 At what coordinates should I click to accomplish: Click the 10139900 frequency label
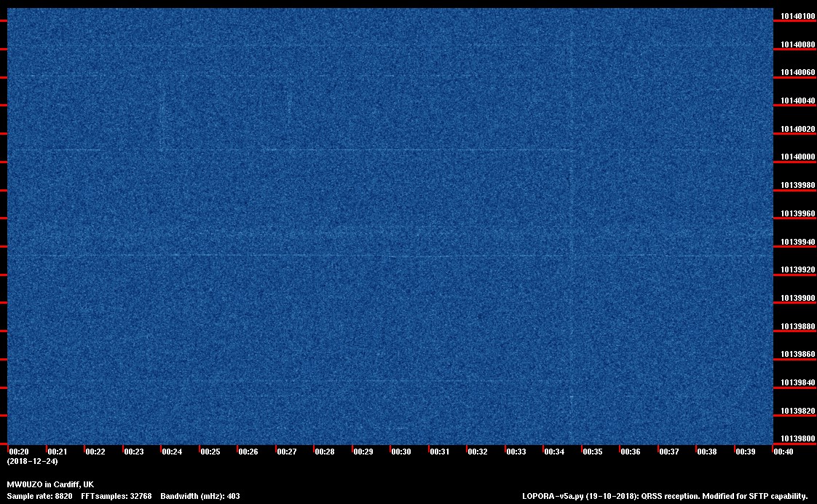pos(797,298)
